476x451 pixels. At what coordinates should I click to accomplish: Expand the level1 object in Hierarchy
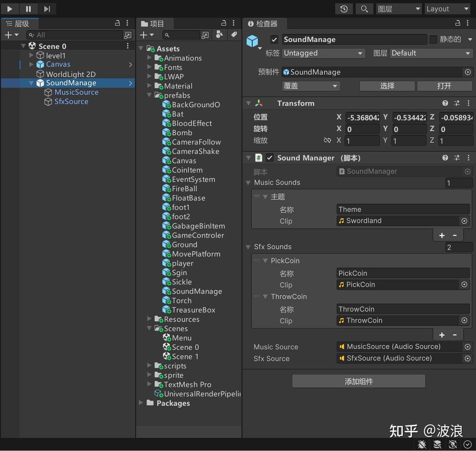pyautogui.click(x=31, y=56)
